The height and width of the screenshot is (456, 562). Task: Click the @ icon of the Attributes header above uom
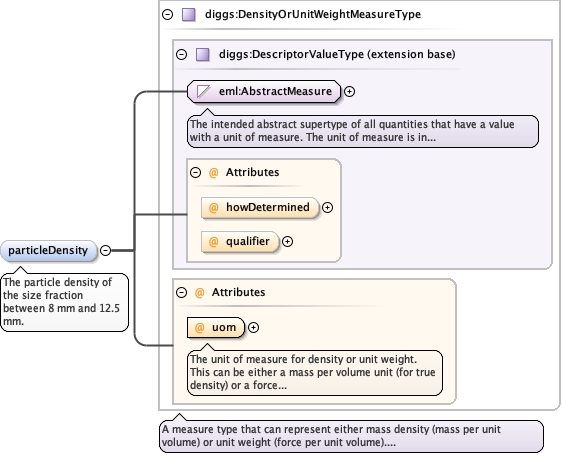pos(200,293)
